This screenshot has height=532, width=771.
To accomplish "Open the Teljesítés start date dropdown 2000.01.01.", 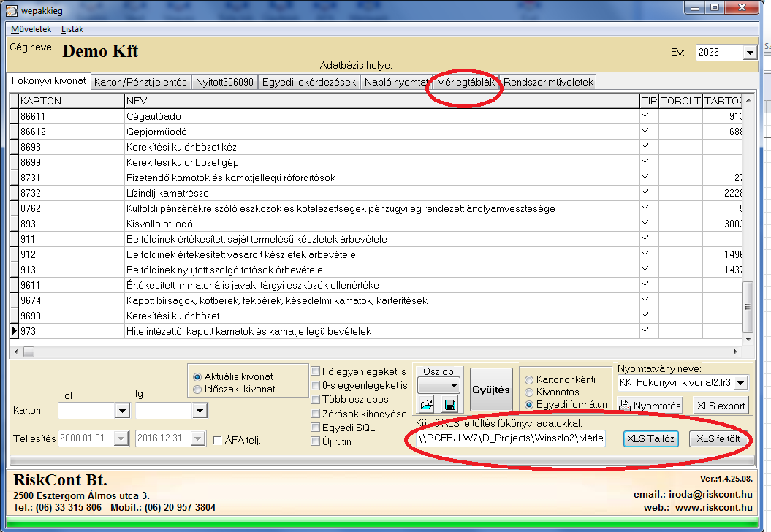I will 121,438.
